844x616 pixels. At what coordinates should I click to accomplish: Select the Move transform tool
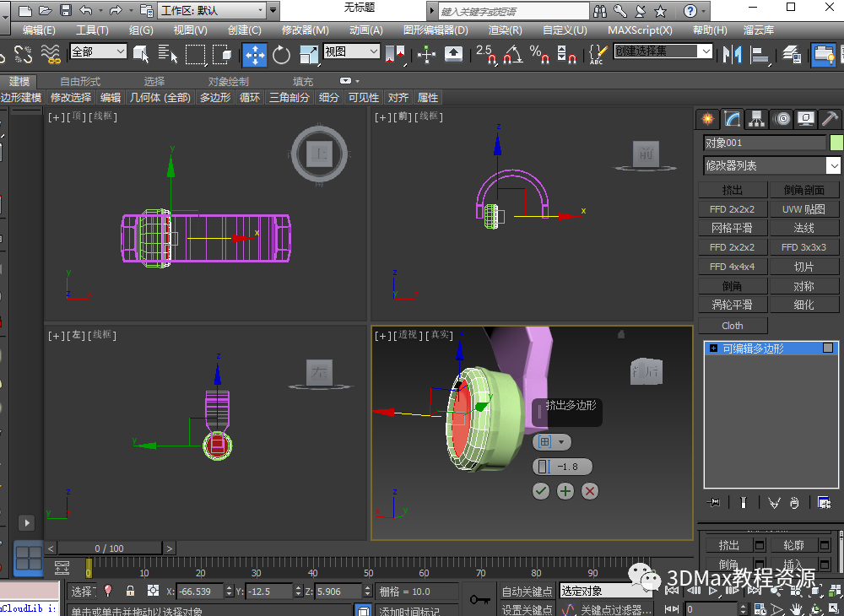(254, 55)
